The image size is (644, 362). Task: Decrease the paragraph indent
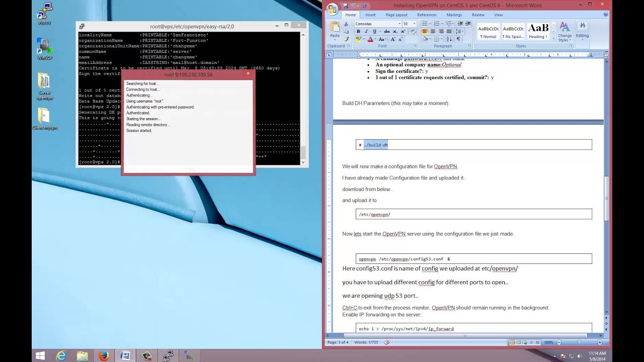coord(460,24)
